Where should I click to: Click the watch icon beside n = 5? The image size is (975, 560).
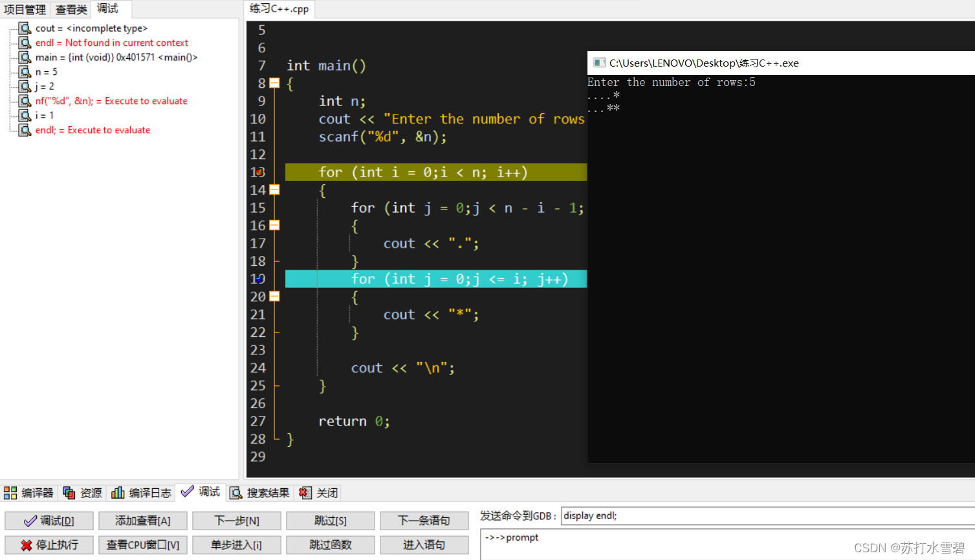tap(25, 72)
